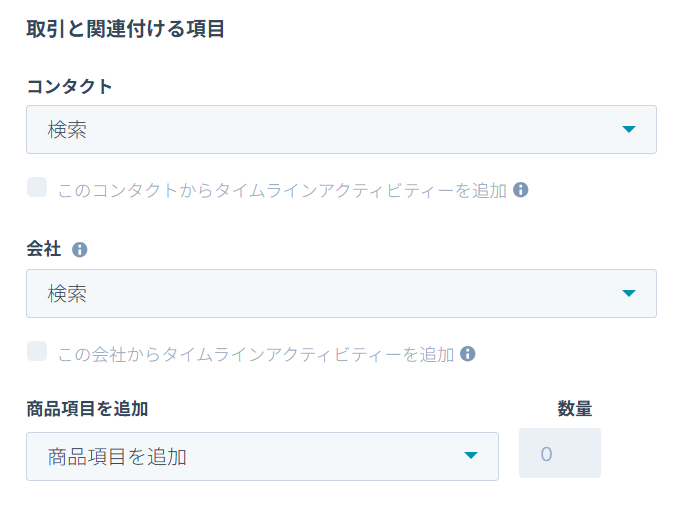Click the info icon beside contact timeline activity
The width and height of the screenshot is (698, 527).
[x=521, y=190]
